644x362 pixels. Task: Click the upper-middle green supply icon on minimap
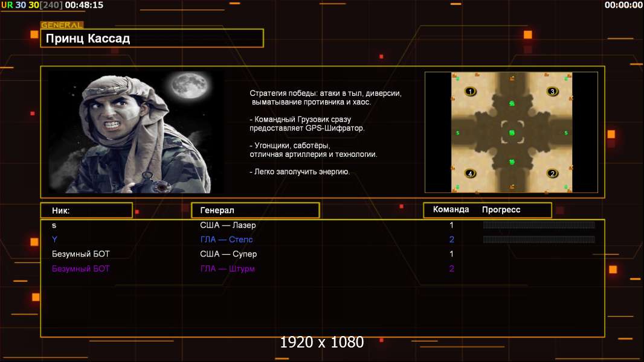pos(512,104)
